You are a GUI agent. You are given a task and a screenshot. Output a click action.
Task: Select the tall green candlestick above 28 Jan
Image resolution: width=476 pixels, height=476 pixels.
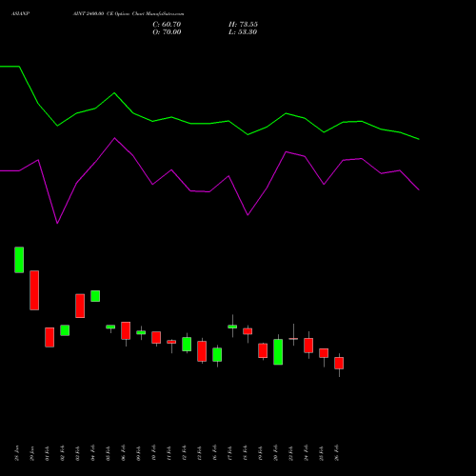[x=19, y=260]
